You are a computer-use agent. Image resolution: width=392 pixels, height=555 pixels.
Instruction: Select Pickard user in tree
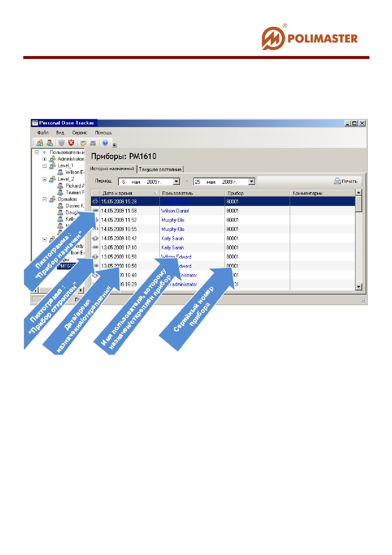pyautogui.click(x=75, y=186)
